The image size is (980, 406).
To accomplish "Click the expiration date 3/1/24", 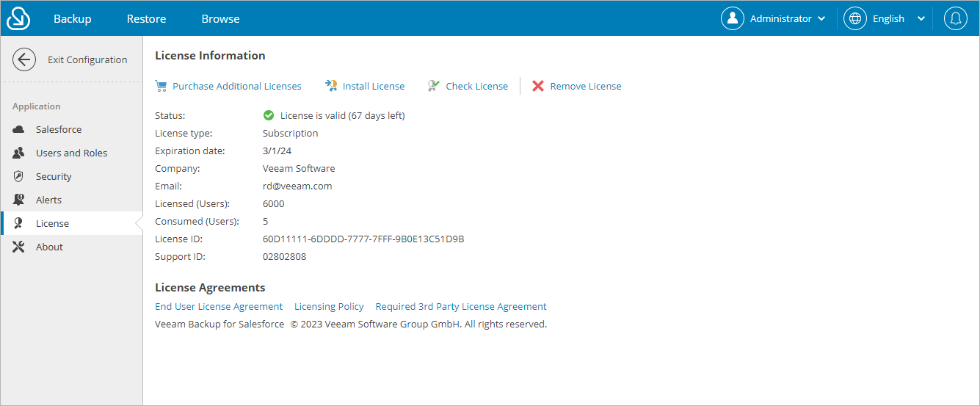I will click(x=277, y=151).
